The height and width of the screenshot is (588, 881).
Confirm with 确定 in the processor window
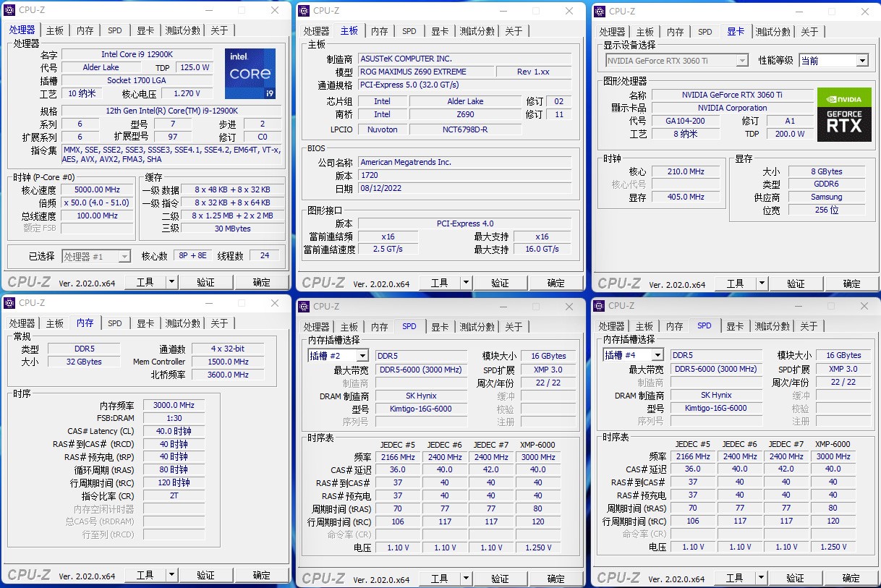(261, 282)
